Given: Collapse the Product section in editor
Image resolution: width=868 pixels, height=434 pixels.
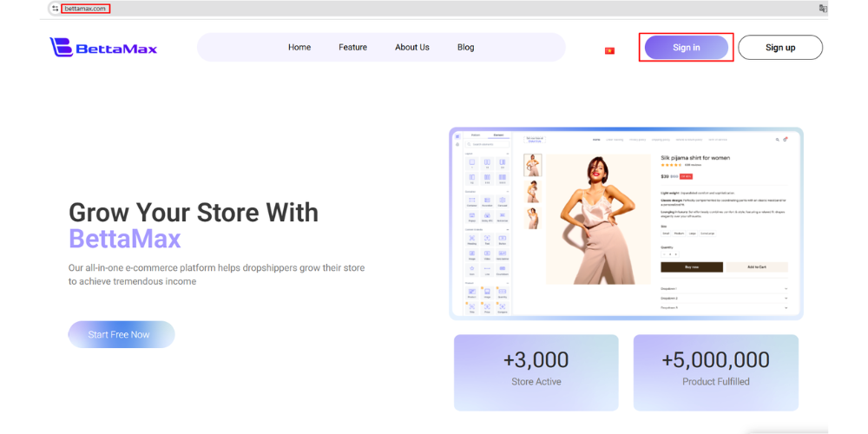Looking at the screenshot, I should [x=508, y=283].
